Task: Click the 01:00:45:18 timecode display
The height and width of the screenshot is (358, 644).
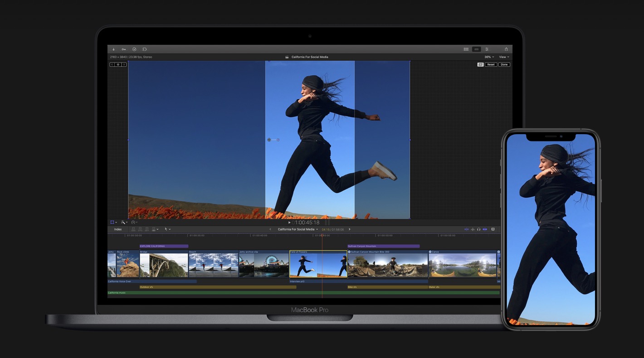Action: click(306, 223)
